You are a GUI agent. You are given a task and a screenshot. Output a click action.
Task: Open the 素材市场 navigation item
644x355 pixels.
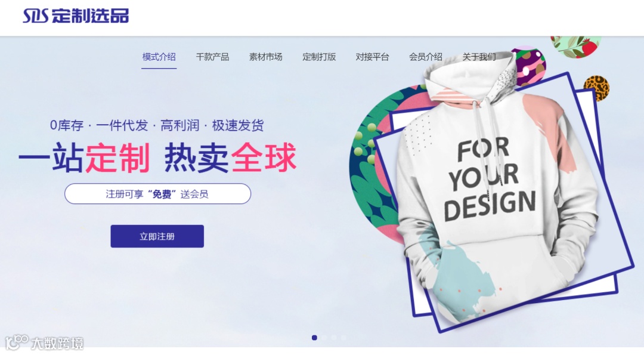pos(266,57)
